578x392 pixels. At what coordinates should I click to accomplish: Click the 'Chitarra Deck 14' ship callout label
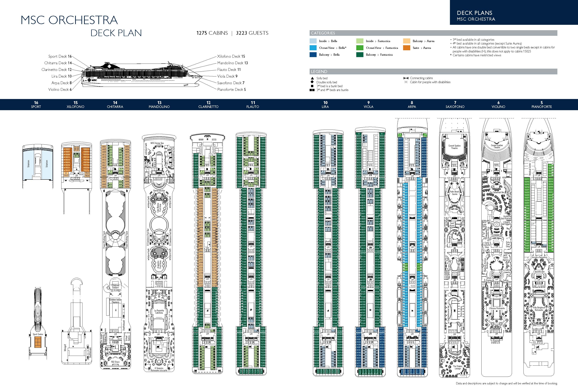pos(58,63)
